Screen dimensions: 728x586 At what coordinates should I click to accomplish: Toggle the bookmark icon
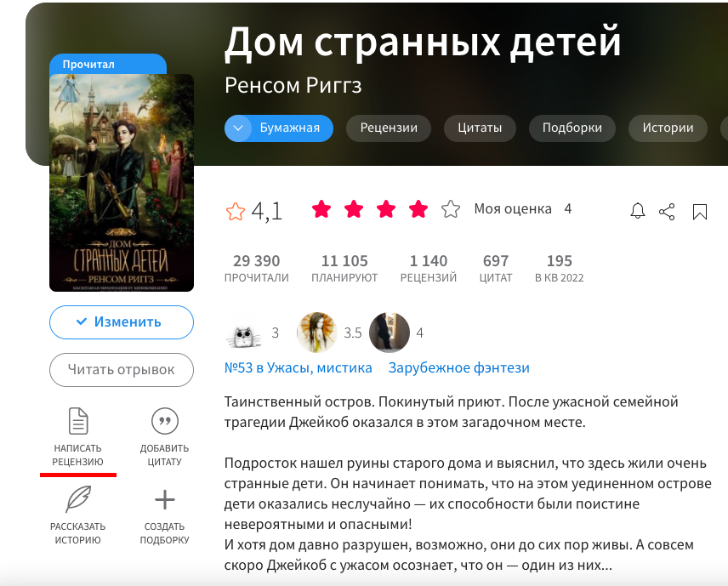(x=700, y=212)
